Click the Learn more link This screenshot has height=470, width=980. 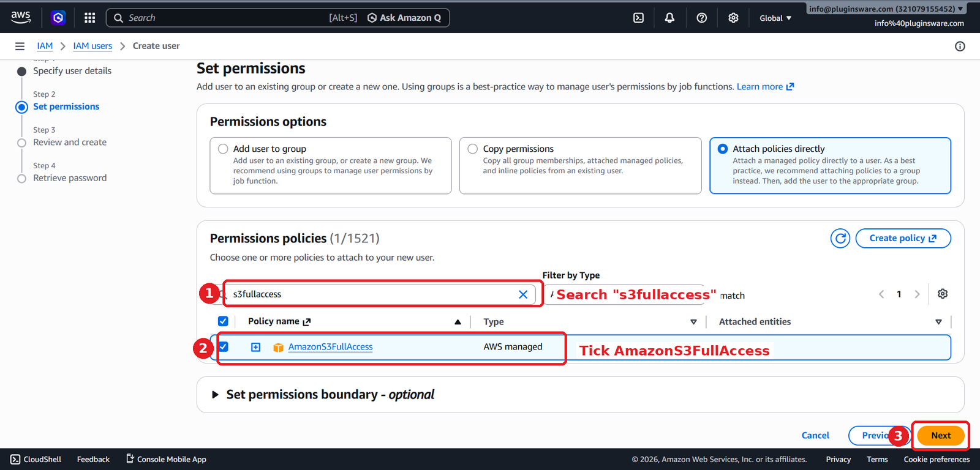pyautogui.click(x=765, y=87)
